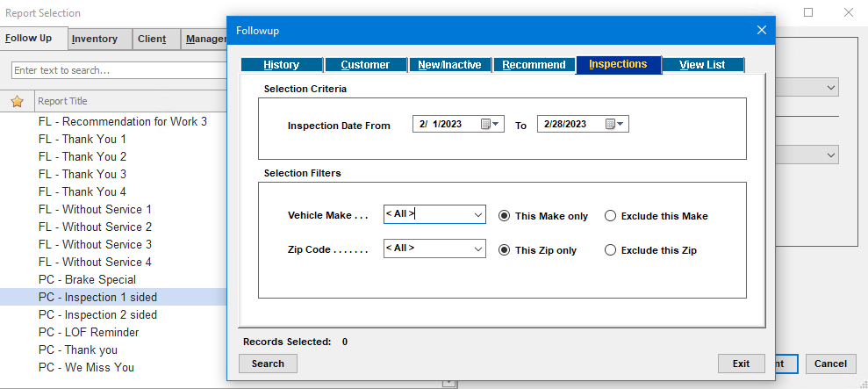Open the Recommend tab
Screen dimensions: 868x389
coord(534,65)
